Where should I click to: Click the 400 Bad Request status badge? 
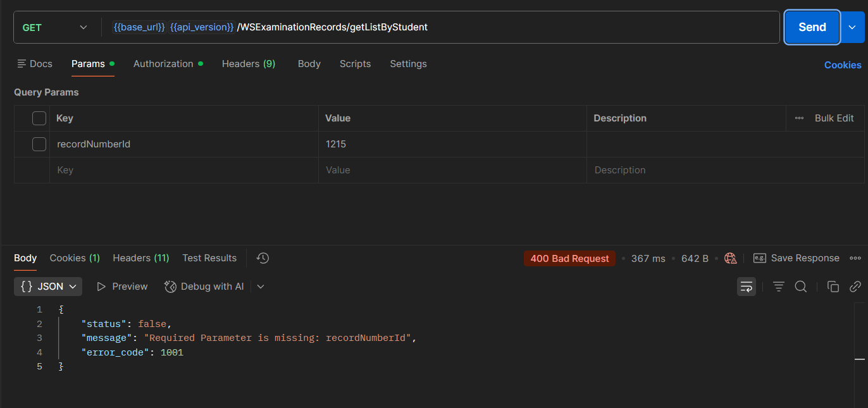[x=569, y=258]
